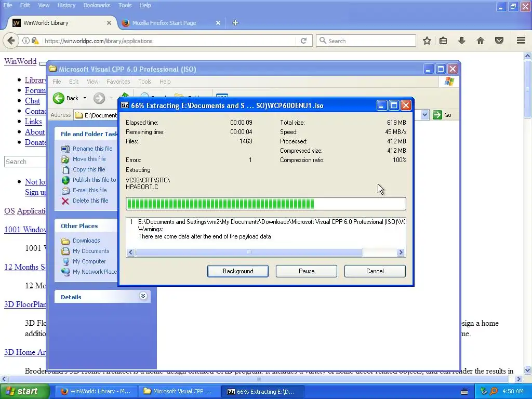
Task: Click the Background button in 7-Zip dialog
Action: [x=238, y=271]
